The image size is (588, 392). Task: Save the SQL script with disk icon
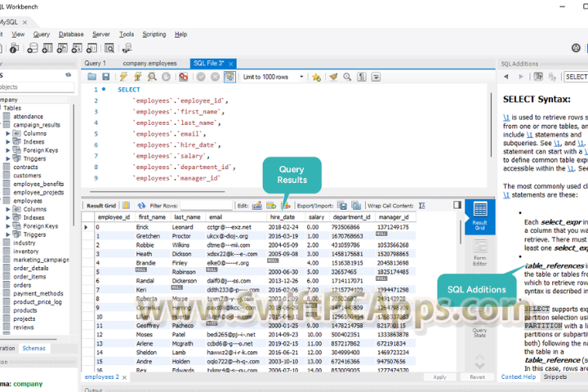click(x=106, y=77)
